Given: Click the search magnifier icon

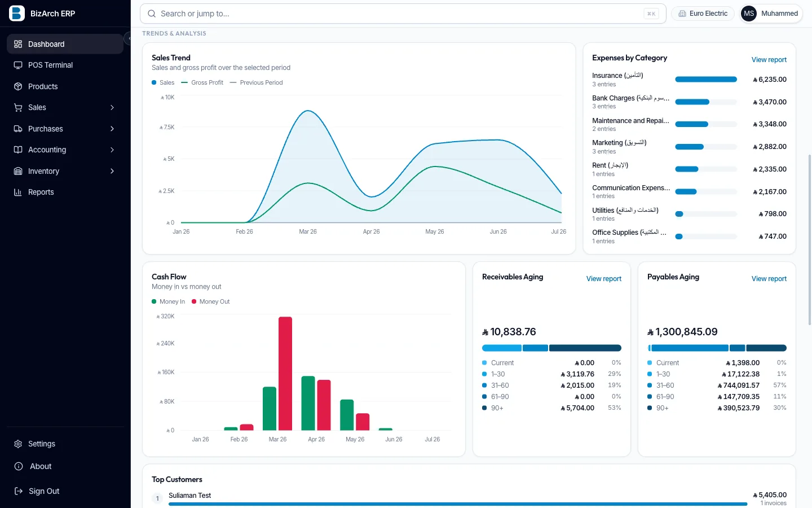Looking at the screenshot, I should (152, 14).
